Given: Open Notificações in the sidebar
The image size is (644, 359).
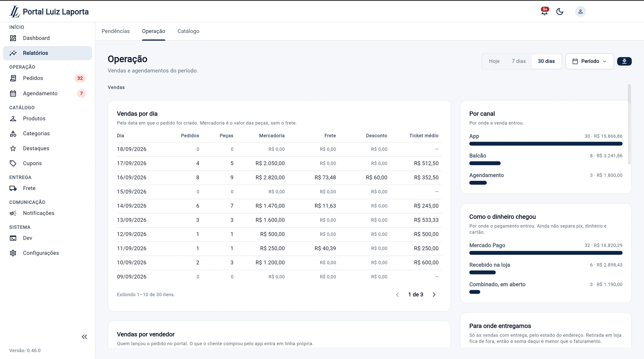Looking at the screenshot, I should click(48, 213).
